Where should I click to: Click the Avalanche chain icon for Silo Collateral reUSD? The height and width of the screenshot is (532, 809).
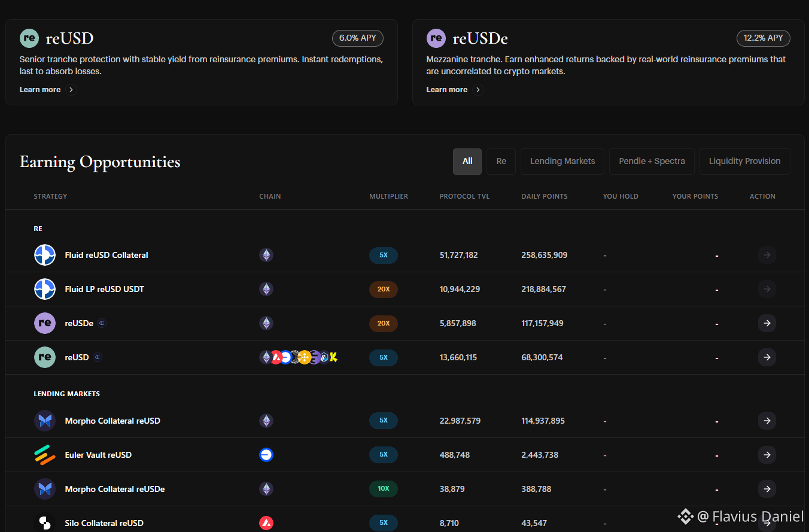point(266,523)
